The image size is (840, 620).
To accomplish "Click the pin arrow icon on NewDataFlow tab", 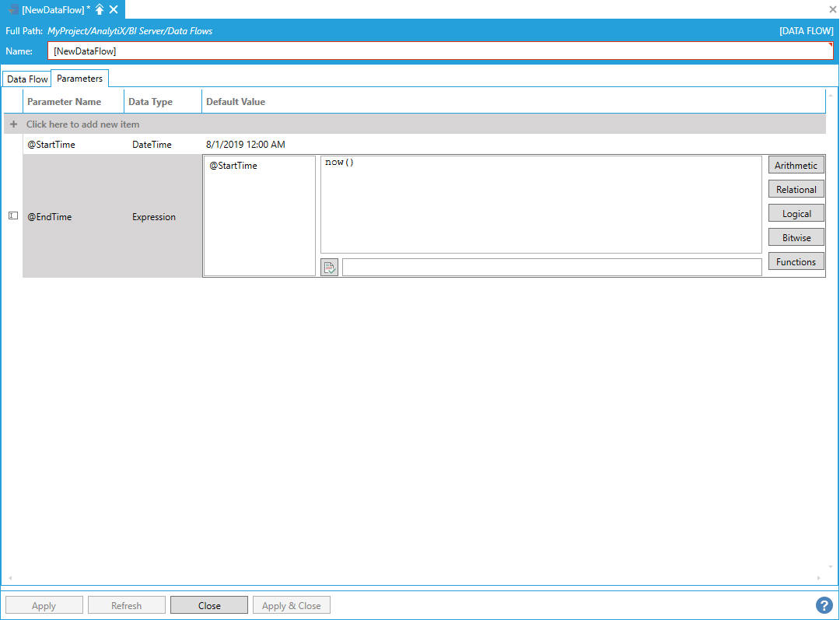I will (x=100, y=9).
